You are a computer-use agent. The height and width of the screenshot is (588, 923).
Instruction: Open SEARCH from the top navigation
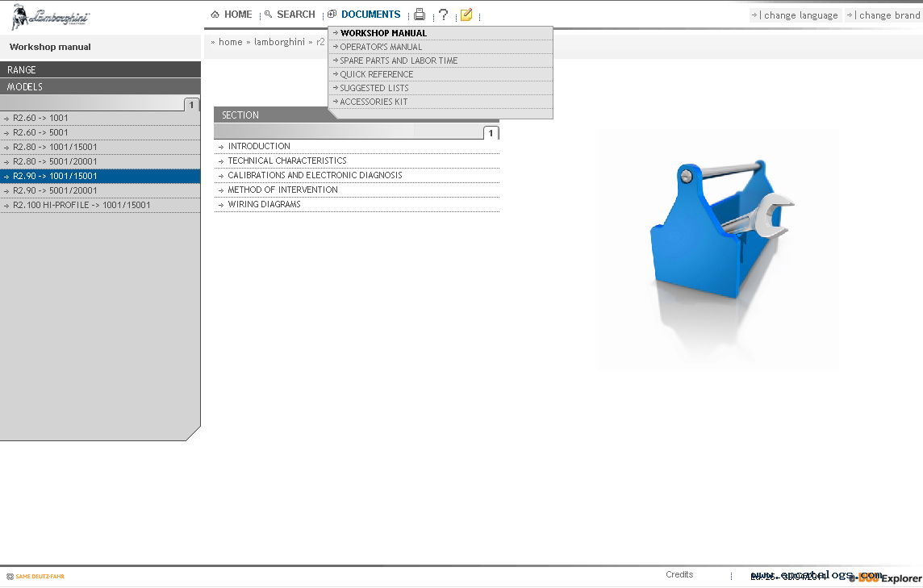[295, 15]
